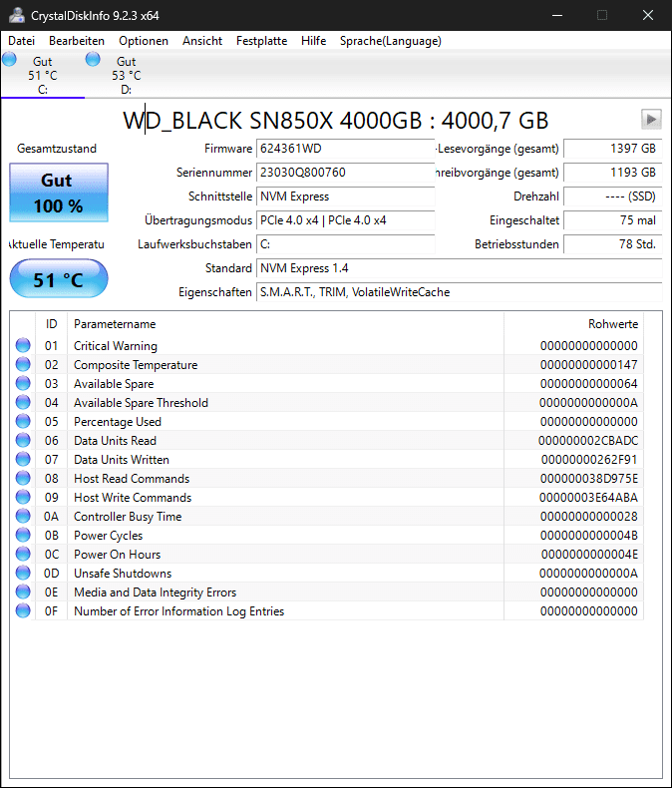Screen dimensions: 672x788
Task: Select the Critical Warning row name
Action: point(116,346)
